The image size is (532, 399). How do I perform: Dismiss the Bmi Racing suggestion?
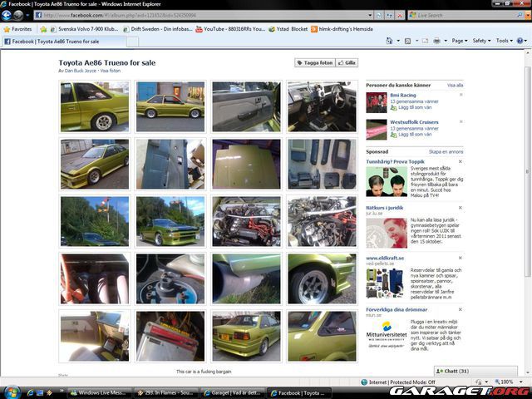(x=461, y=95)
